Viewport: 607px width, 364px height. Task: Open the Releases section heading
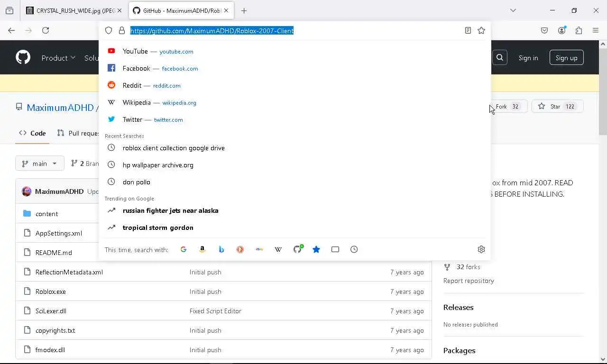coord(458,307)
